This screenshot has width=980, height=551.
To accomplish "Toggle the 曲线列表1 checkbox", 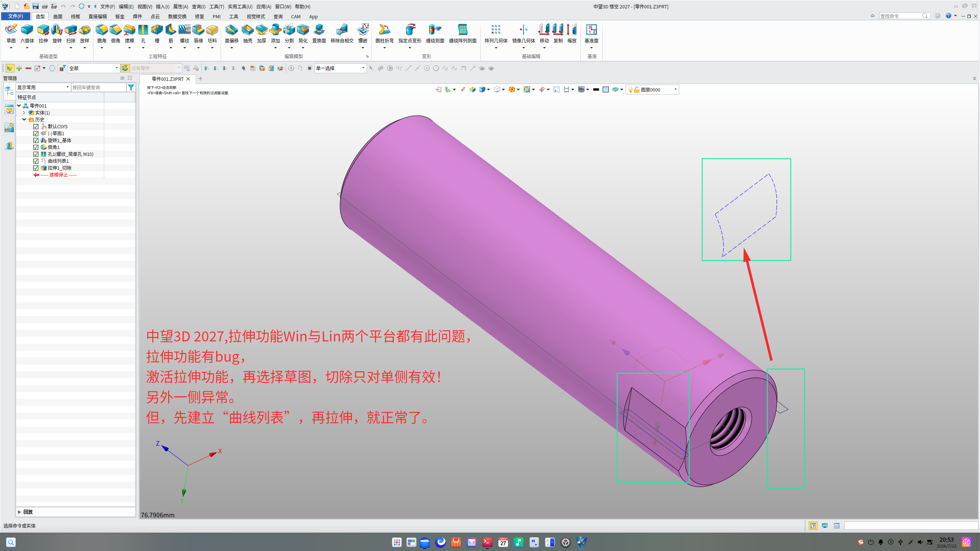I will click(36, 161).
